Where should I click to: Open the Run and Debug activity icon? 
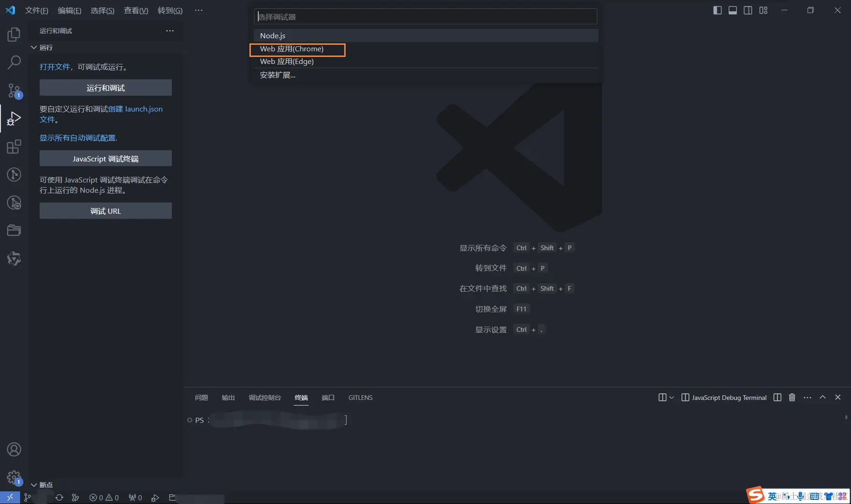(x=14, y=119)
